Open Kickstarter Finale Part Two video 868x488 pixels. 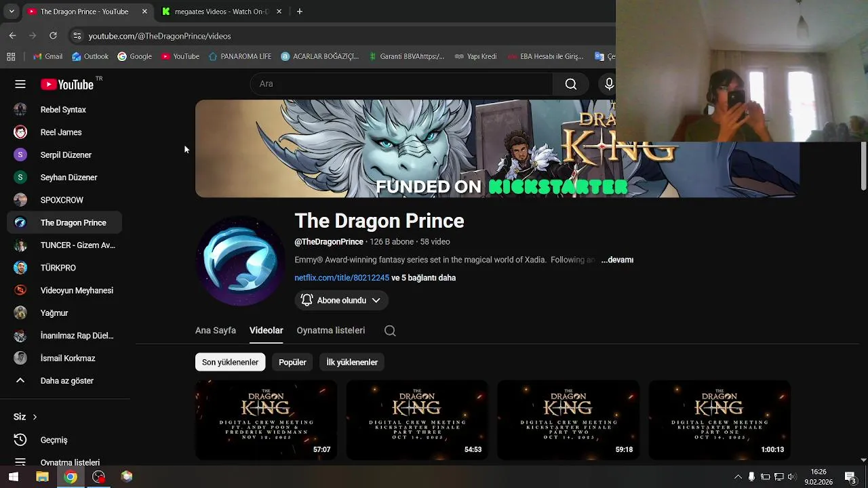[x=568, y=420]
